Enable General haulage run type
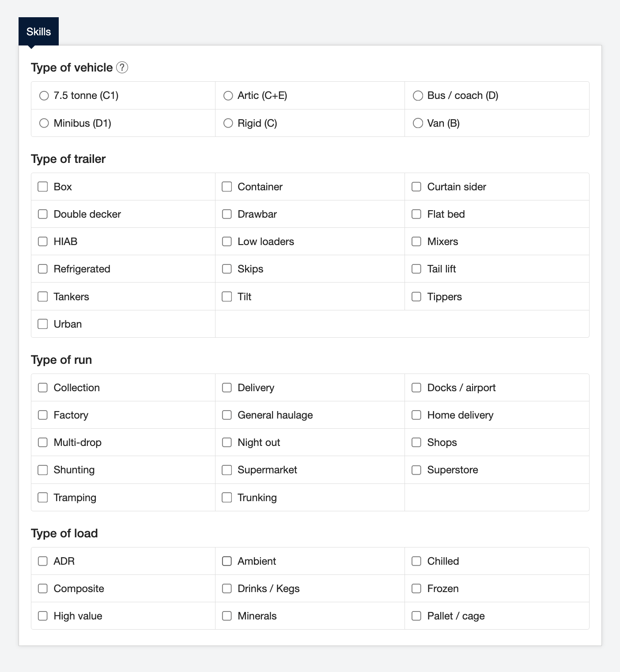 point(227,415)
